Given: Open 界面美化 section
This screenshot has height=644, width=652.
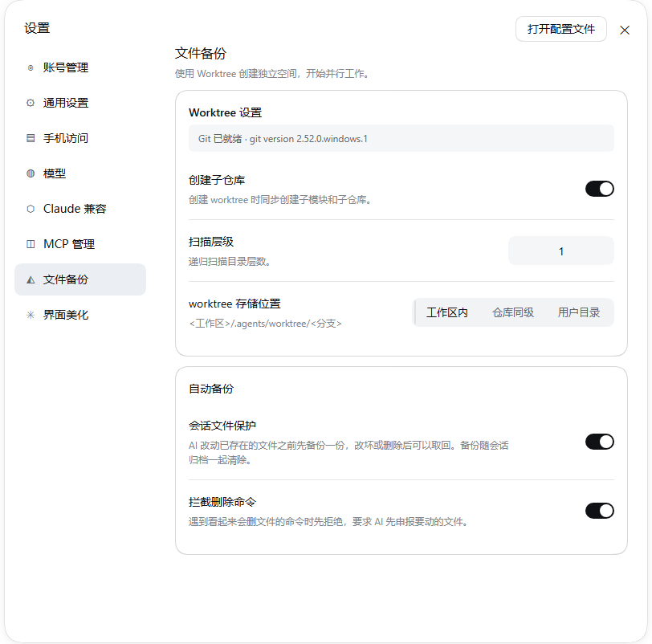Looking at the screenshot, I should [x=79, y=315].
